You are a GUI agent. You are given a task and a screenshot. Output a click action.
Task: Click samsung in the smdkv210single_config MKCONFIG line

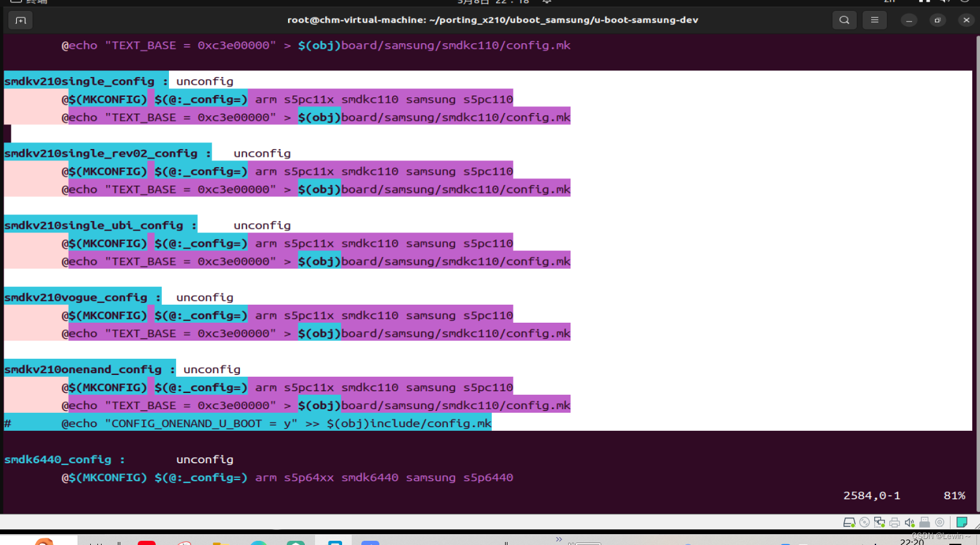pos(430,99)
